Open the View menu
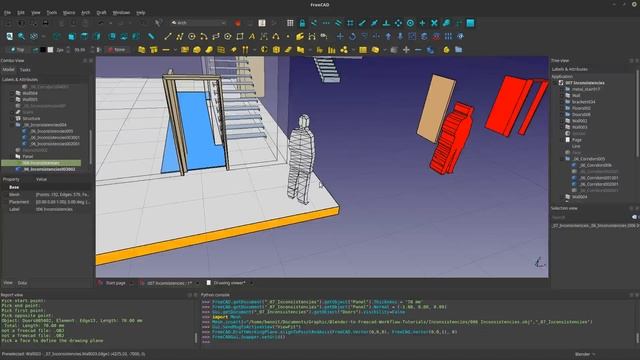Screen dimensions: 640x360 (36, 13)
